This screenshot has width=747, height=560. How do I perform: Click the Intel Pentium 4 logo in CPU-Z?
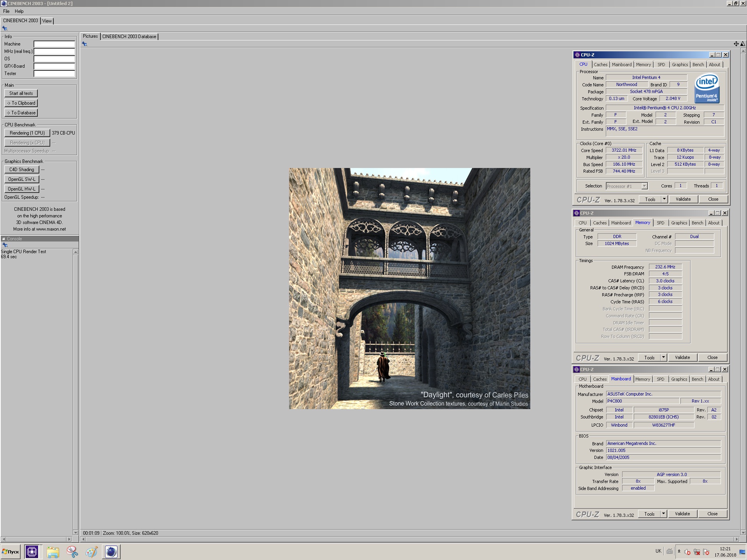pyautogui.click(x=707, y=89)
